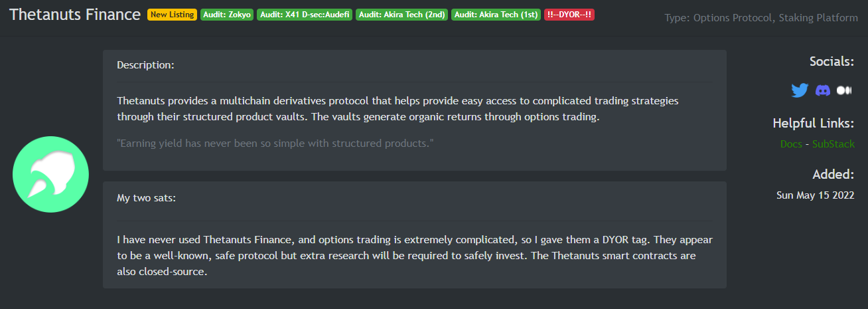Viewport: 868px width, 309px height.
Task: Click the Sun May 15 2022 date
Action: 816,195
